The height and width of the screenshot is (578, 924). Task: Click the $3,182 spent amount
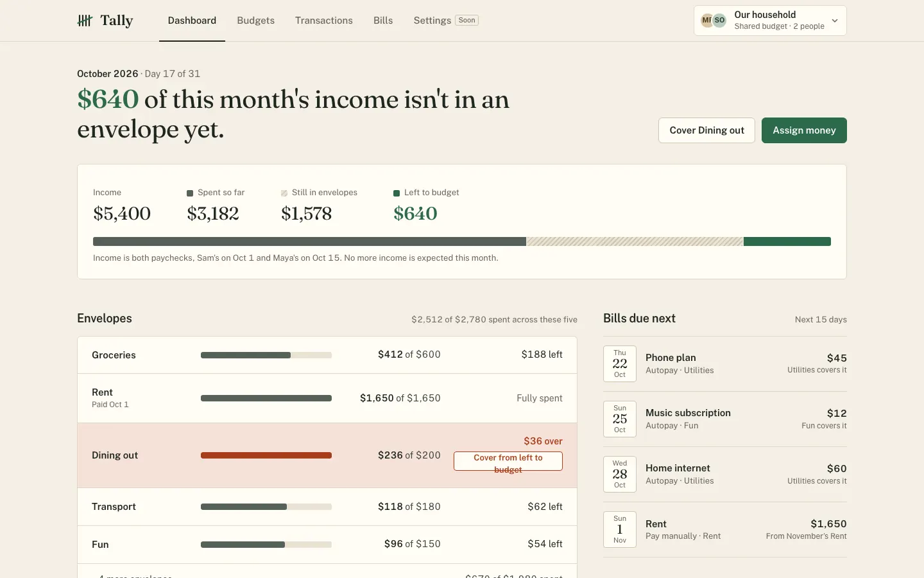coord(213,214)
